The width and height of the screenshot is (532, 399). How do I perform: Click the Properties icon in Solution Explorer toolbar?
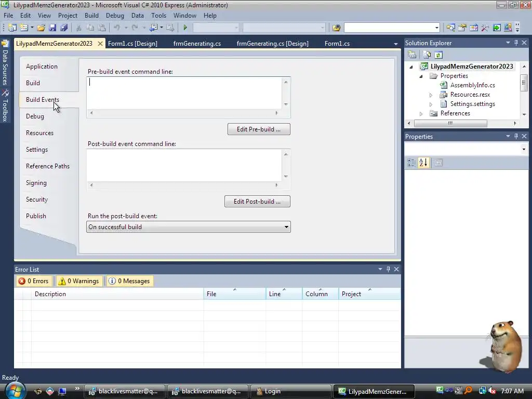pos(412,55)
